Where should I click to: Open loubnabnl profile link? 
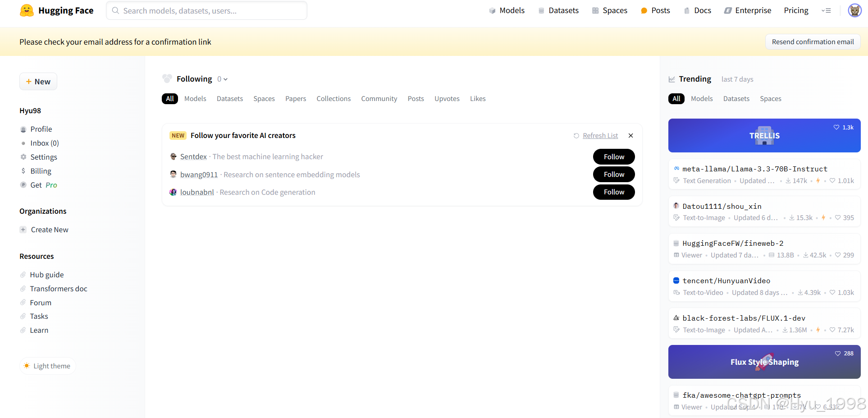pos(197,192)
